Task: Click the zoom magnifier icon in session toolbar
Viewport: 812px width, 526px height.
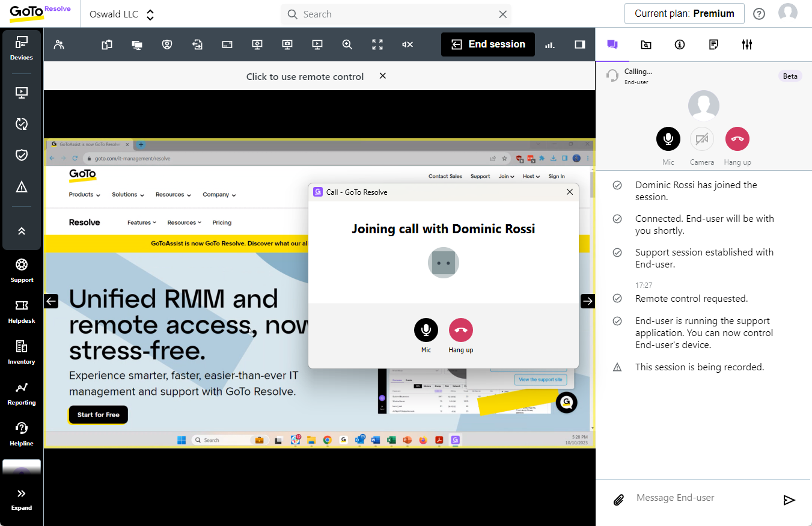Action: coord(347,44)
